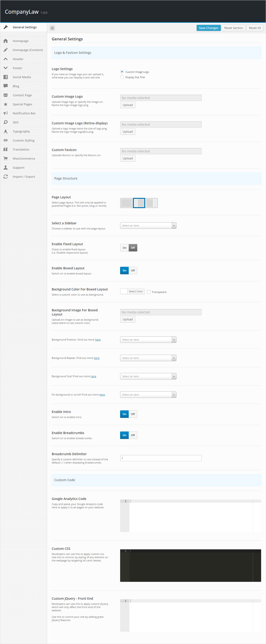Click Upload under Custom Image Logo
This screenshot has height=644, width=266.
pyautogui.click(x=128, y=105)
